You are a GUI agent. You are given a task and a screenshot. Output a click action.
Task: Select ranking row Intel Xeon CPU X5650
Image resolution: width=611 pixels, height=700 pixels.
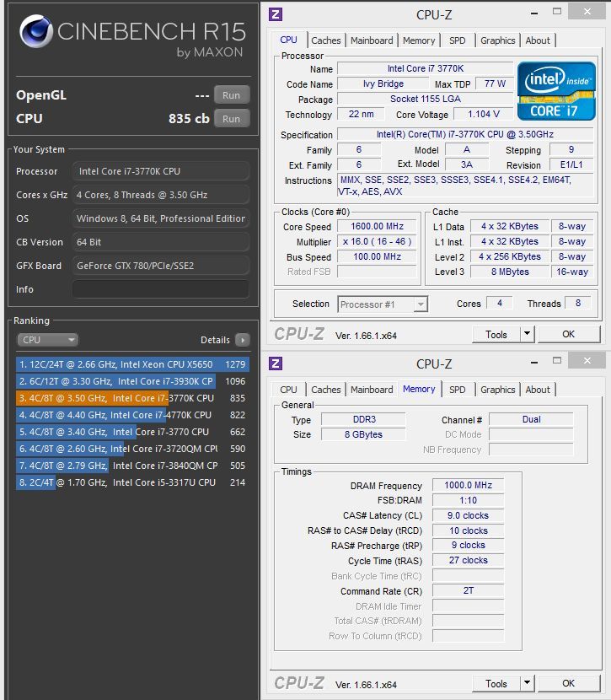132,364
